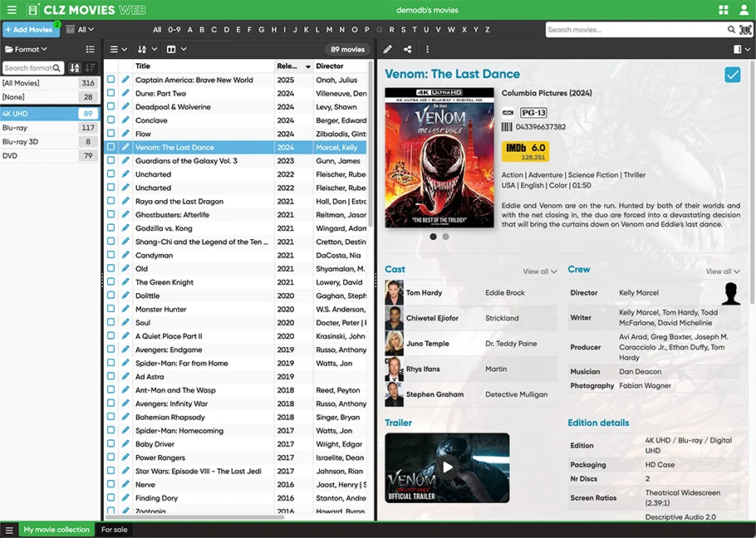Click edit pencil for Avengers: Endgame
The height and width of the screenshot is (538, 756).
coord(125,350)
